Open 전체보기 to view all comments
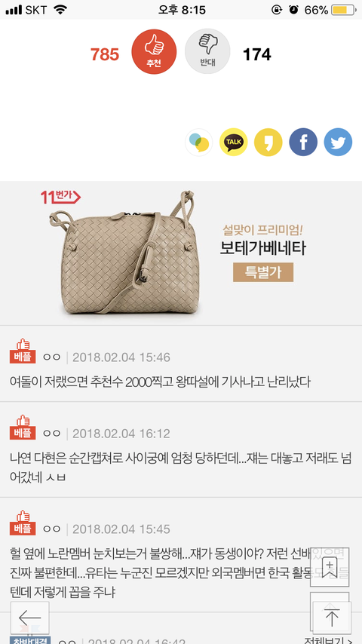This screenshot has height=644, width=362. click(328, 640)
